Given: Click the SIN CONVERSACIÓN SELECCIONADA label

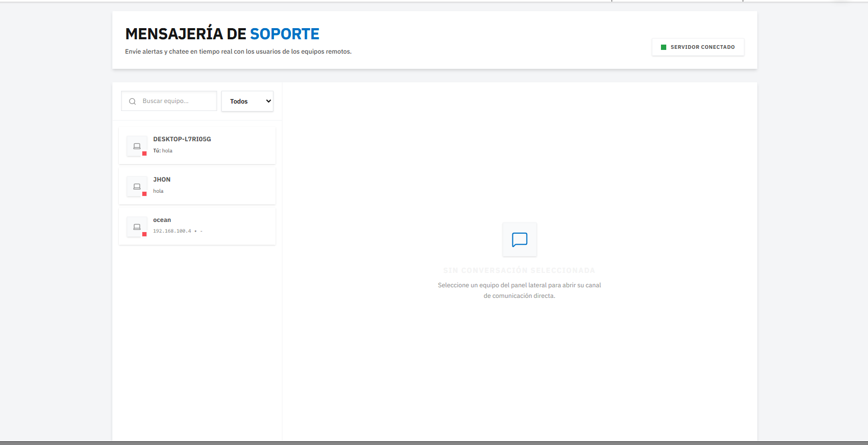Looking at the screenshot, I should 519,270.
